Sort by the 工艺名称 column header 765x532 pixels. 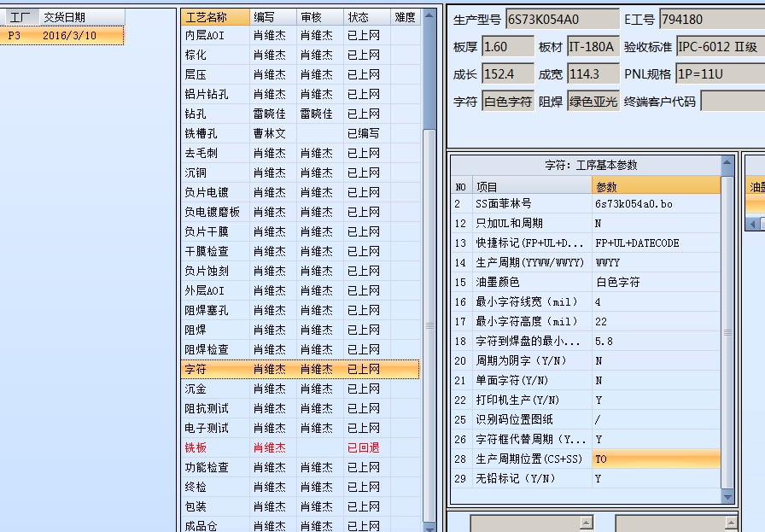click(215, 17)
